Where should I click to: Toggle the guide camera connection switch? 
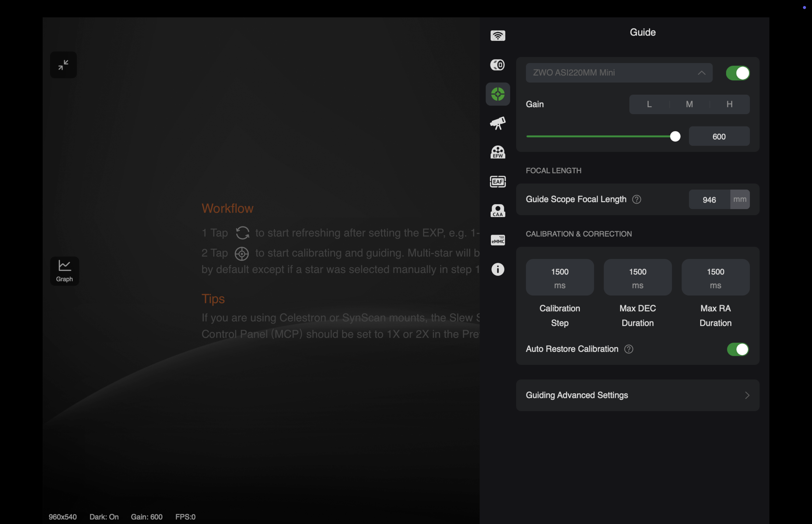(x=738, y=73)
